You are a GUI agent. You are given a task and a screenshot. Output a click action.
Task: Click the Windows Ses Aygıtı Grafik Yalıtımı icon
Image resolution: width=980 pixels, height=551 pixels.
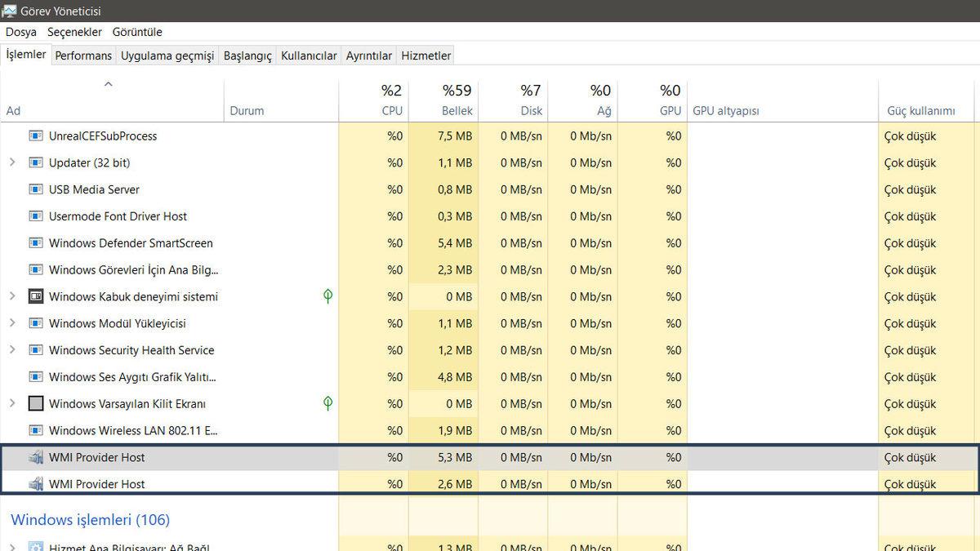[x=36, y=377]
